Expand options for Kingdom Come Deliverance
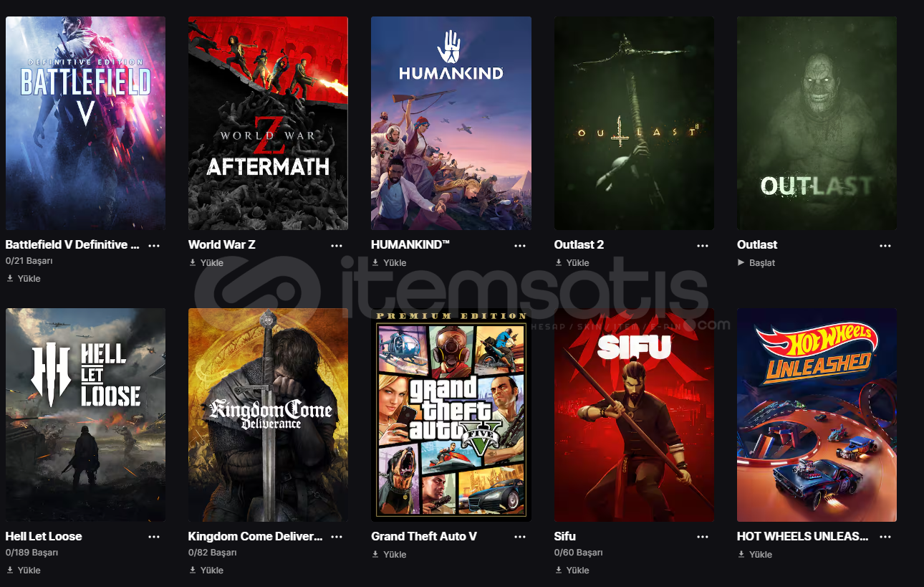 pyautogui.click(x=337, y=537)
